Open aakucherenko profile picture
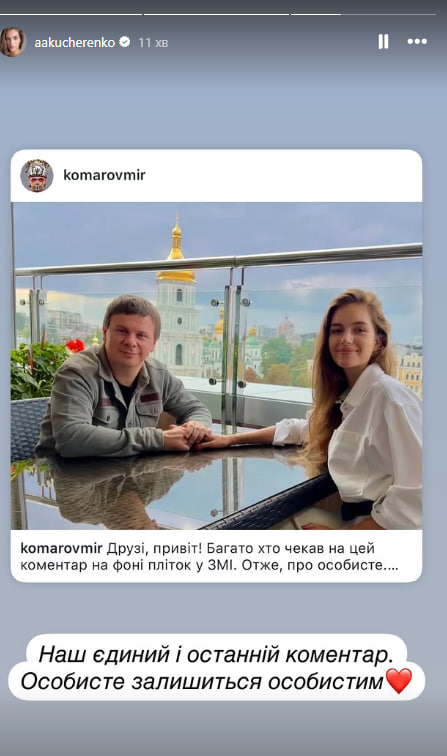The image size is (447, 756). pyautogui.click(x=13, y=42)
